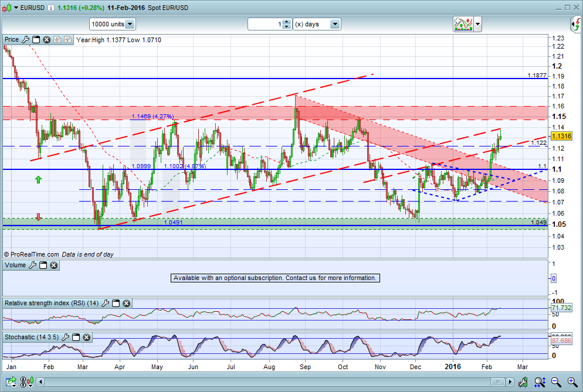Expand the trading side panel arrows
583x392 pixels.
[x=575, y=24]
